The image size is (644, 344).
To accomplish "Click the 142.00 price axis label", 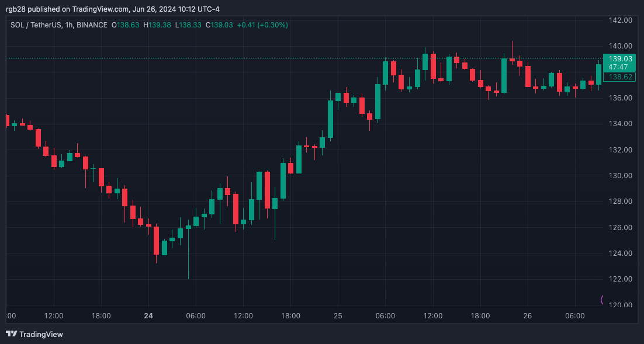I will (x=620, y=20).
